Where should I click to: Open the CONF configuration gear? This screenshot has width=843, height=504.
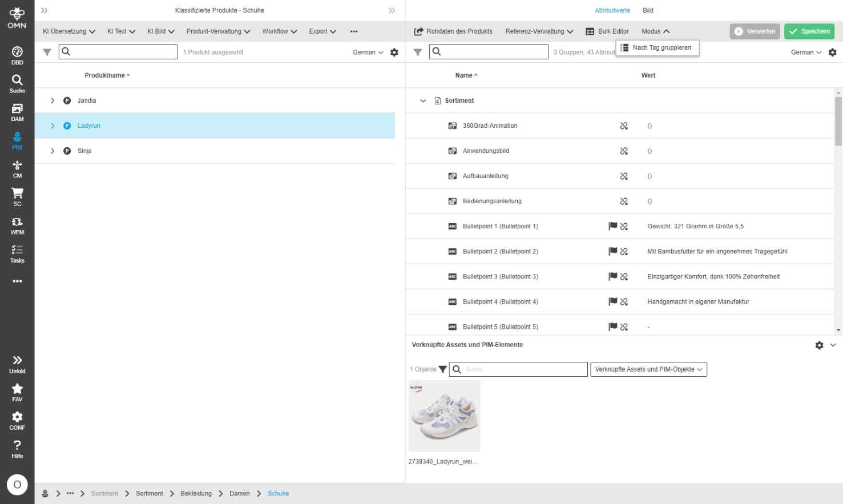[17, 421]
